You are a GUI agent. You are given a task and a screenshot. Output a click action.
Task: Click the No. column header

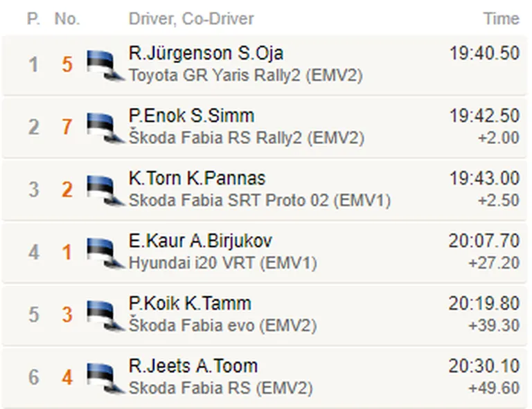[67, 19]
